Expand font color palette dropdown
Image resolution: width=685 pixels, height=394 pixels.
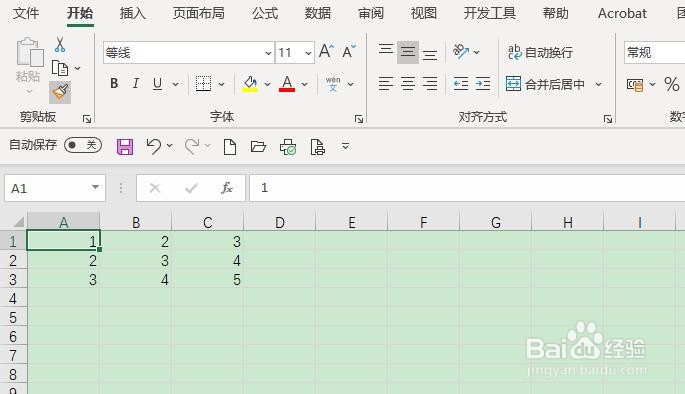pos(305,84)
